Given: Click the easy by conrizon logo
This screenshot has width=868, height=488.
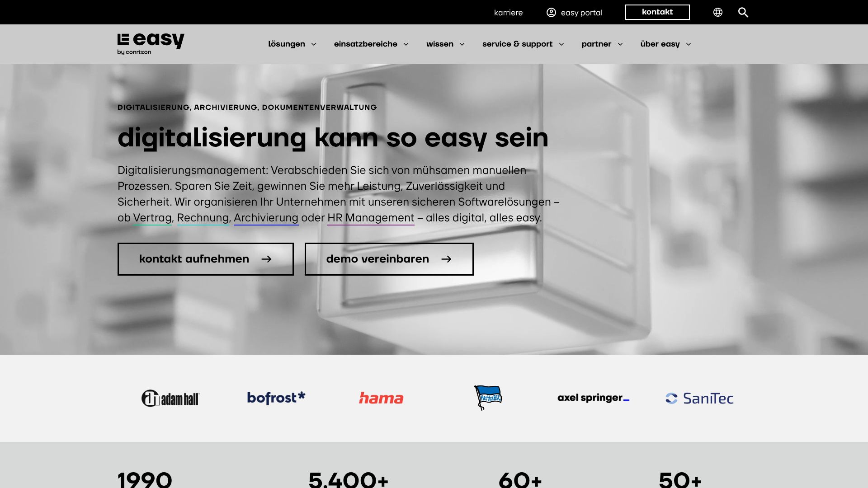Looking at the screenshot, I should [x=151, y=44].
